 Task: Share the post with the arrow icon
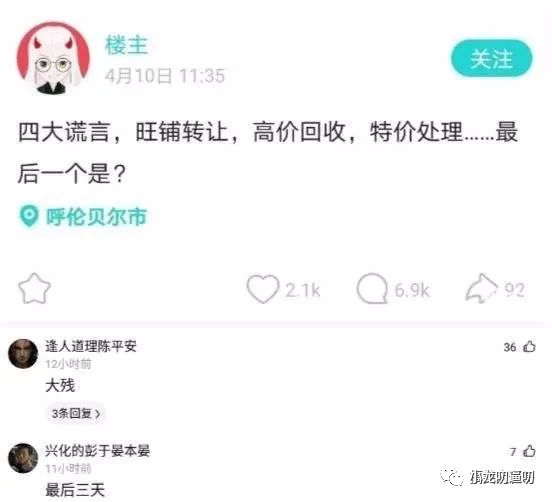coord(482,288)
